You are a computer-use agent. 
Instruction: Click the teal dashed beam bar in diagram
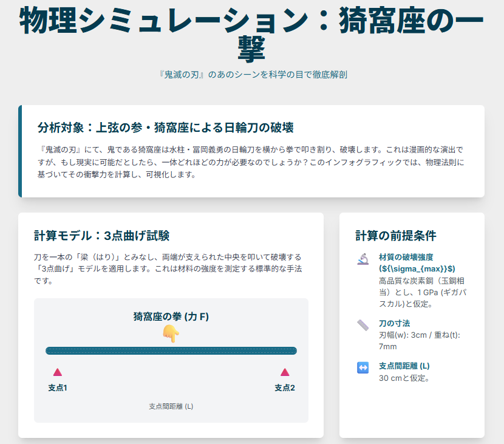(171, 350)
